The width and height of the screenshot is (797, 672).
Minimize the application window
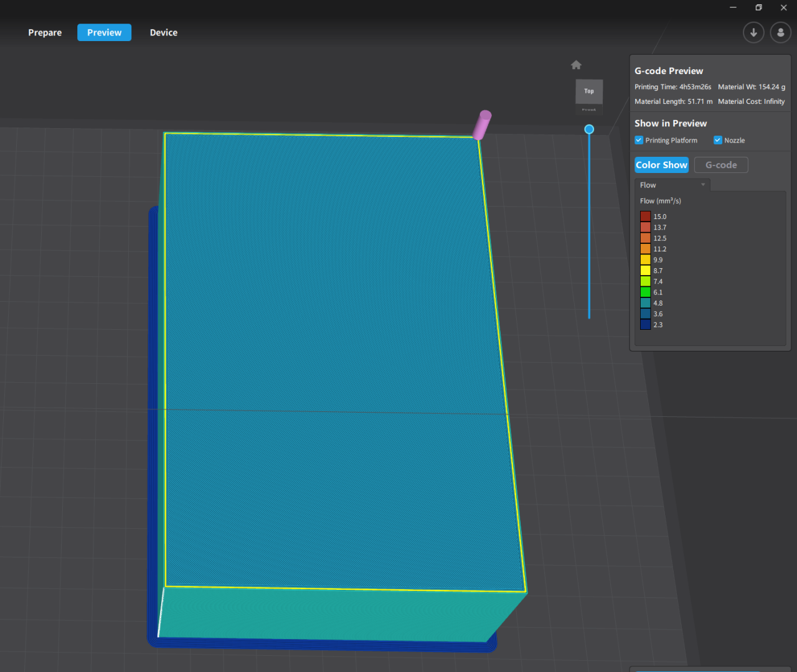733,7
